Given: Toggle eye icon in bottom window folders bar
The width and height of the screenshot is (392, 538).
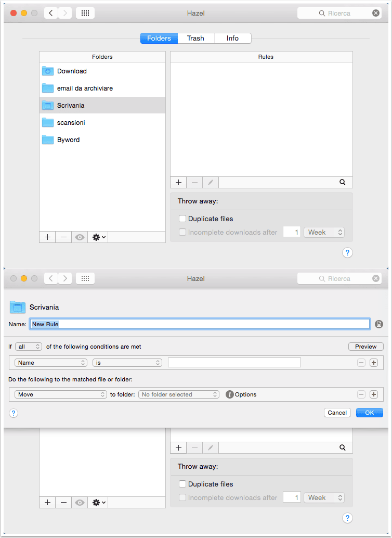Looking at the screenshot, I should [80, 502].
